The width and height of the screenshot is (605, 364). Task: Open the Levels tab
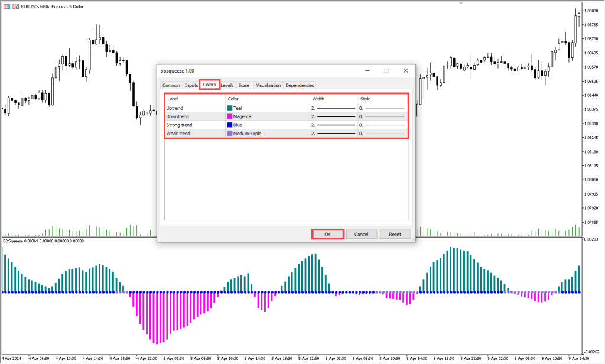pos(227,85)
